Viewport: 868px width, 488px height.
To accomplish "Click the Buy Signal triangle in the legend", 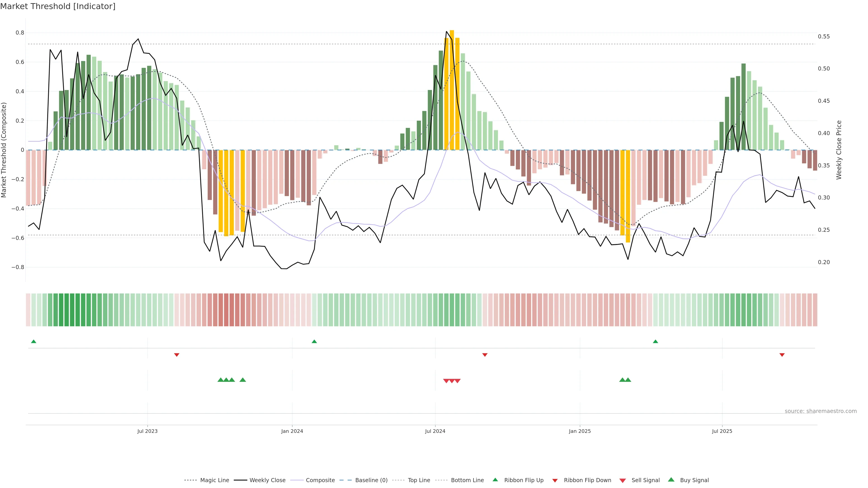I will click(x=671, y=480).
